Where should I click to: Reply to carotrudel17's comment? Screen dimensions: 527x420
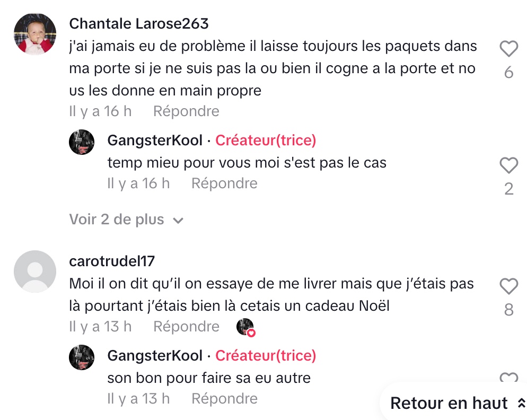coord(186,327)
